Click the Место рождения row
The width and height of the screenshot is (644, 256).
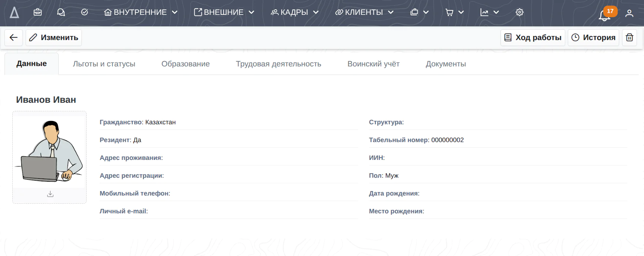coord(498,211)
